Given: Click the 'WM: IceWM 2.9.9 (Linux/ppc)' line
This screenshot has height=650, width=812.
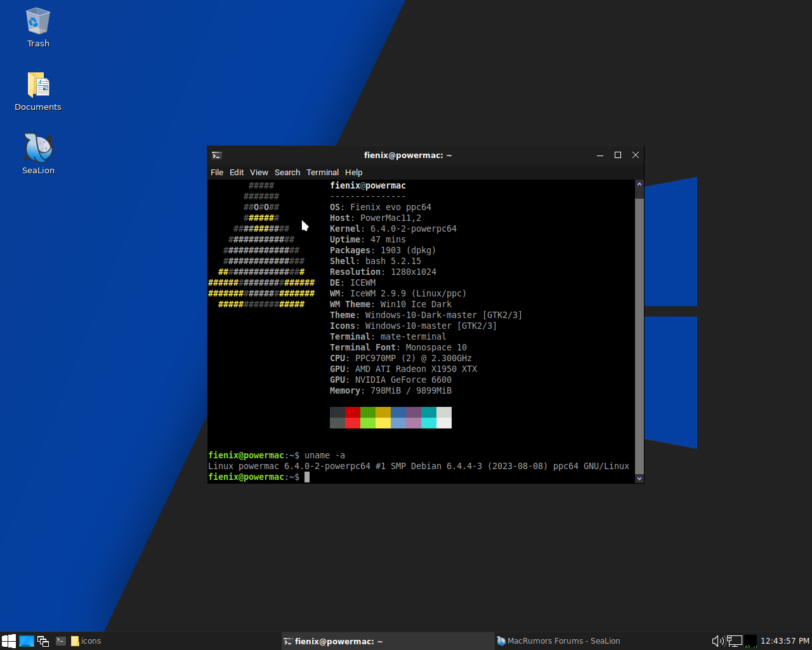Looking at the screenshot, I should pos(398,293).
